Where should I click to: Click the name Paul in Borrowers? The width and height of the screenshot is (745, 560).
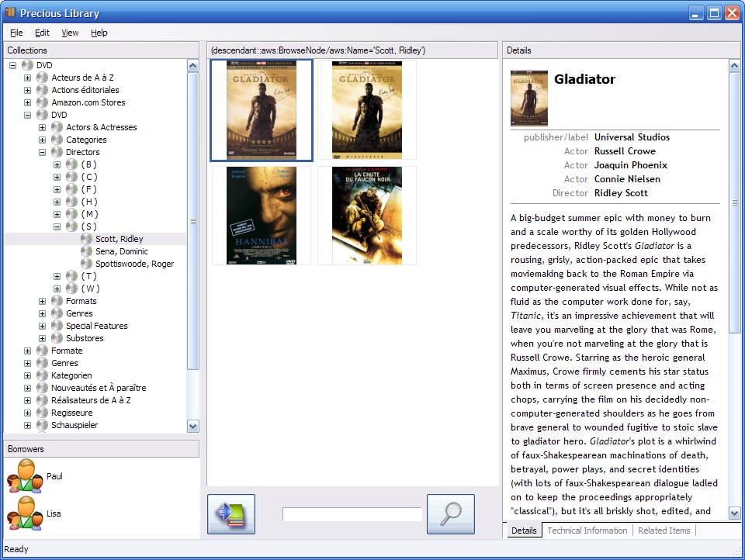54,476
